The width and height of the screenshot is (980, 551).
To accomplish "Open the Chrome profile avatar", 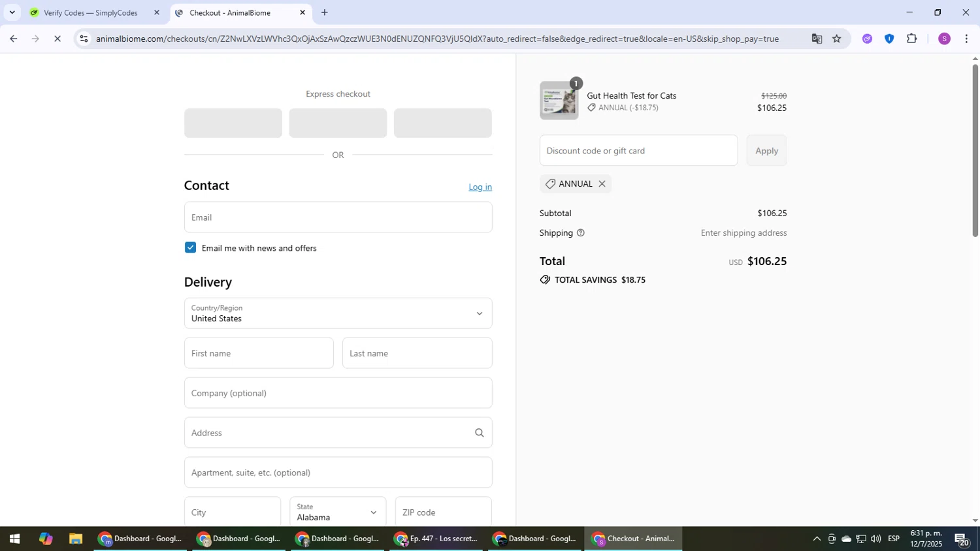I will pos(944,39).
